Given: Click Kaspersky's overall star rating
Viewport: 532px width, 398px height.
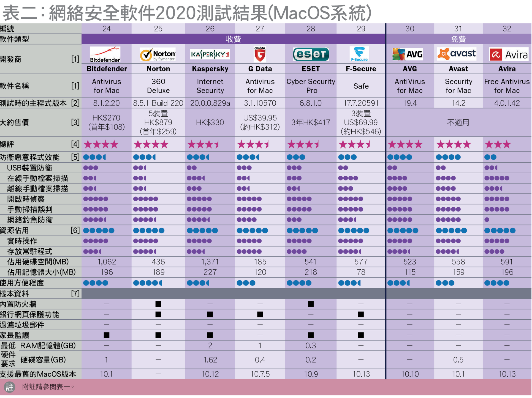Looking at the screenshot, I should [203, 144].
